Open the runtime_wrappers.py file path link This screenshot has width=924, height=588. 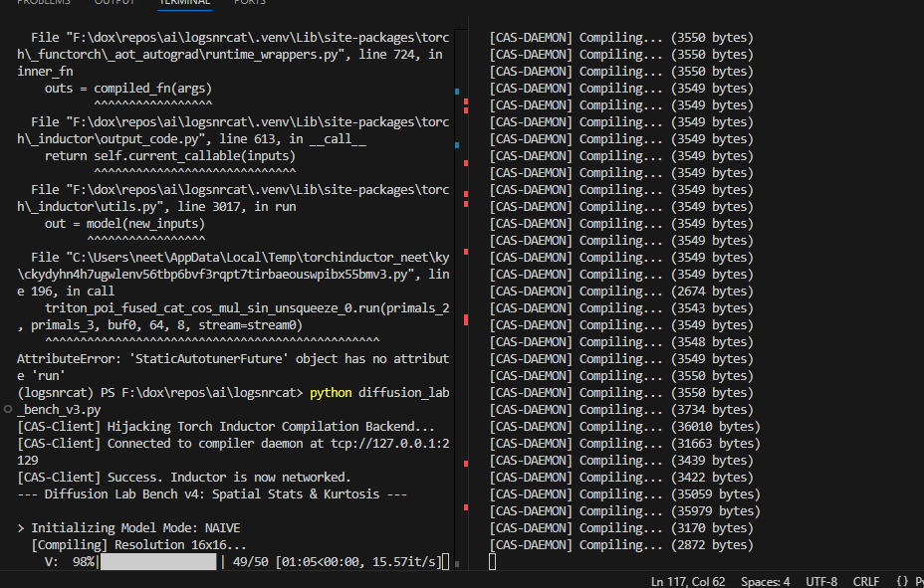pyautogui.click(x=233, y=46)
